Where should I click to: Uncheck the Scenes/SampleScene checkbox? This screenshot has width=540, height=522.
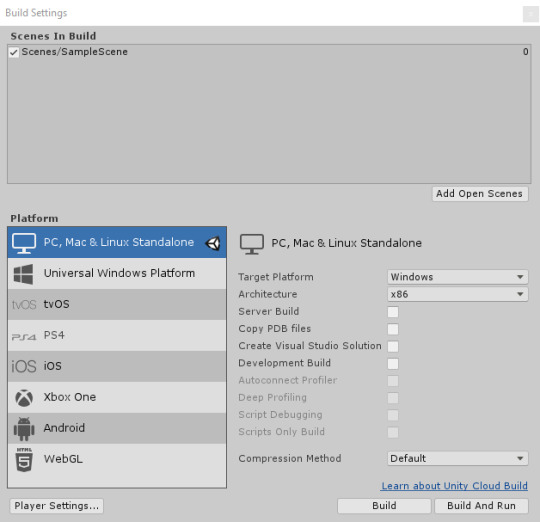pos(14,52)
